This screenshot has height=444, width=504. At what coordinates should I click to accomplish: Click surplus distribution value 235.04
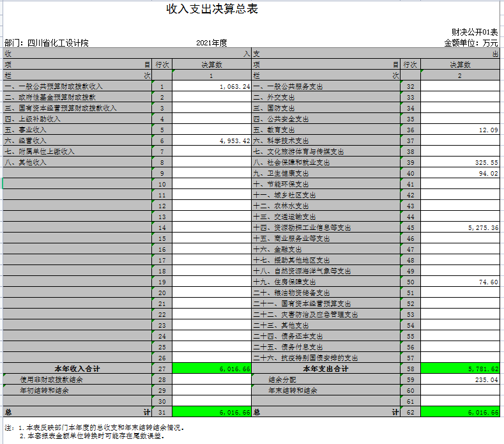(460, 379)
